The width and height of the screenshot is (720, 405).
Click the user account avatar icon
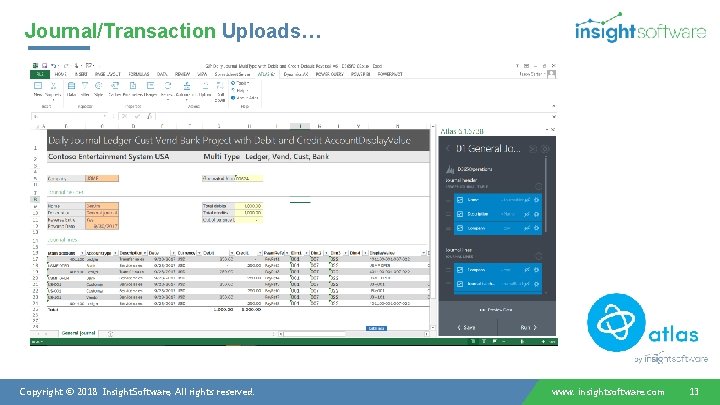coord(551,74)
